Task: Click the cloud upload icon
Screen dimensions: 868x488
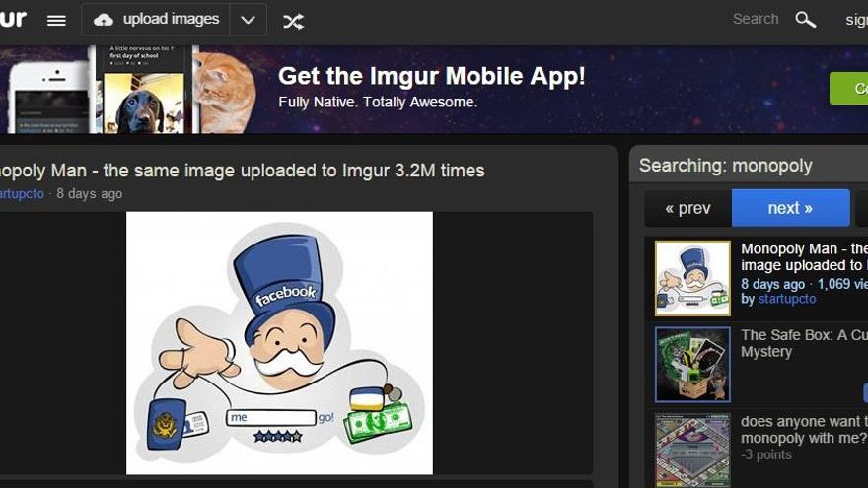Action: pos(104,20)
